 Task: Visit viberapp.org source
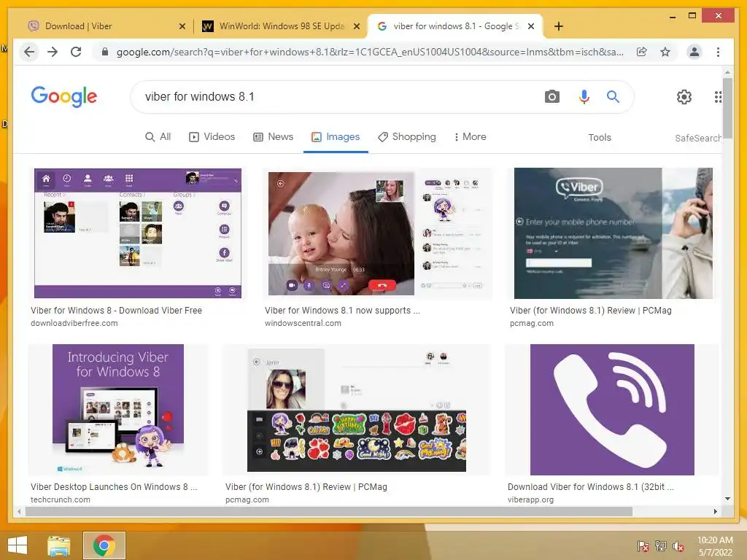(531, 499)
